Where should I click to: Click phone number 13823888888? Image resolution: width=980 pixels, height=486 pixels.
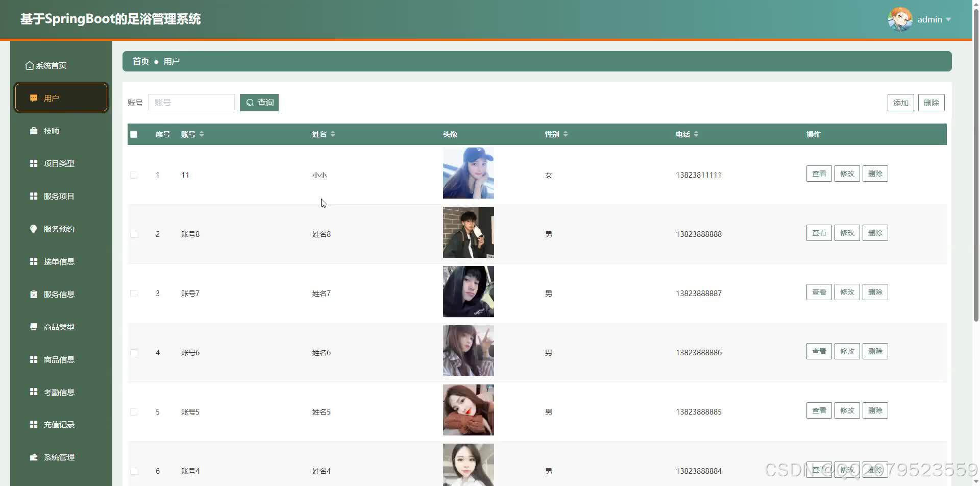click(x=699, y=234)
